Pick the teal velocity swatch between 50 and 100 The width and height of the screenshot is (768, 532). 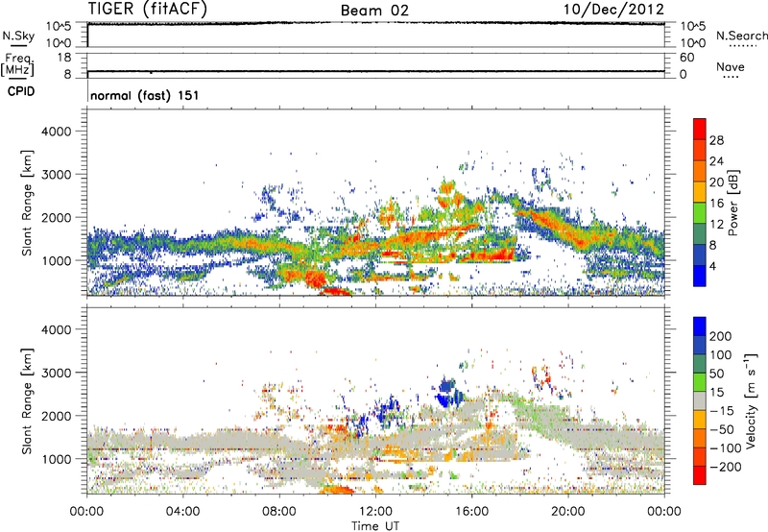(x=700, y=364)
